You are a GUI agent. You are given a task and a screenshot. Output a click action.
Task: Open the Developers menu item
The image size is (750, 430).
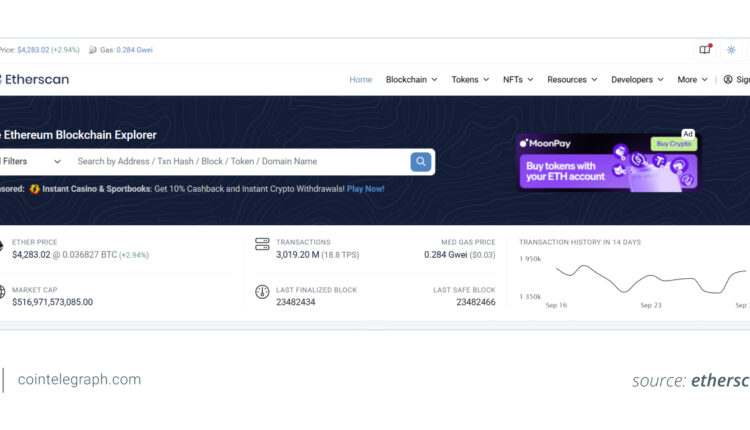636,80
